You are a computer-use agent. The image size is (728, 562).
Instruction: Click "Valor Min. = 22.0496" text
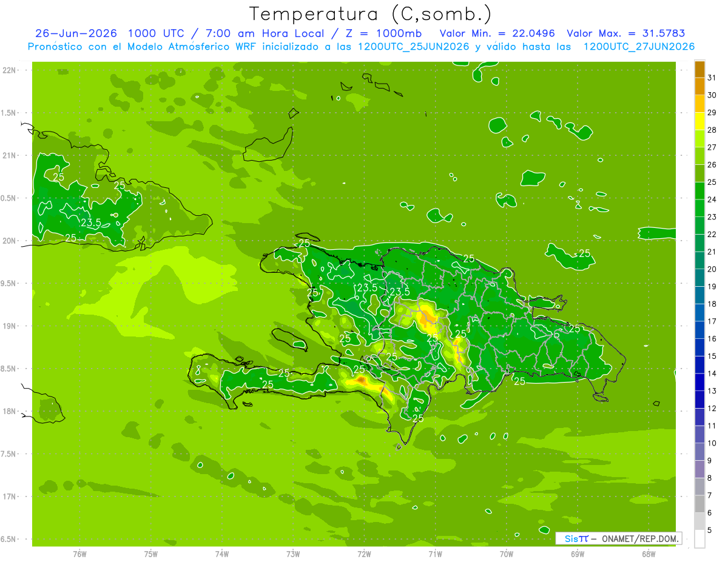click(x=497, y=34)
